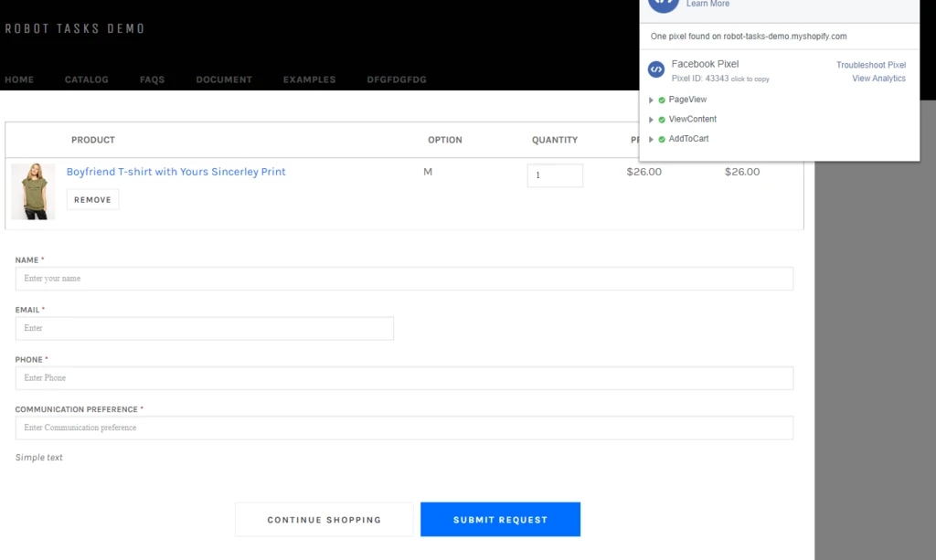Open View Analytics for the pixel

click(878, 79)
